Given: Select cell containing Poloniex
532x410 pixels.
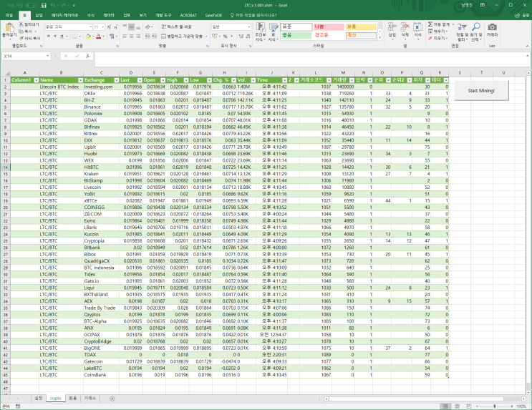Looking at the screenshot, I should (101, 114).
